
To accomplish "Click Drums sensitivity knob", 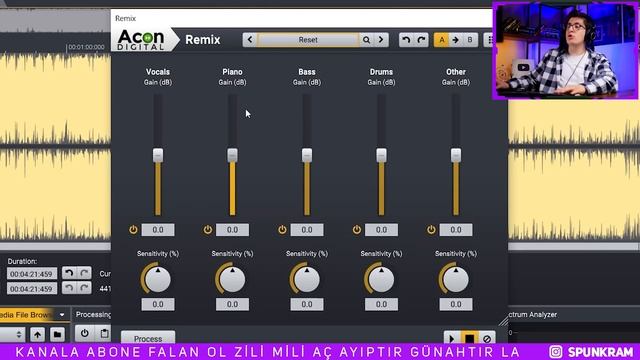I will click(381, 279).
